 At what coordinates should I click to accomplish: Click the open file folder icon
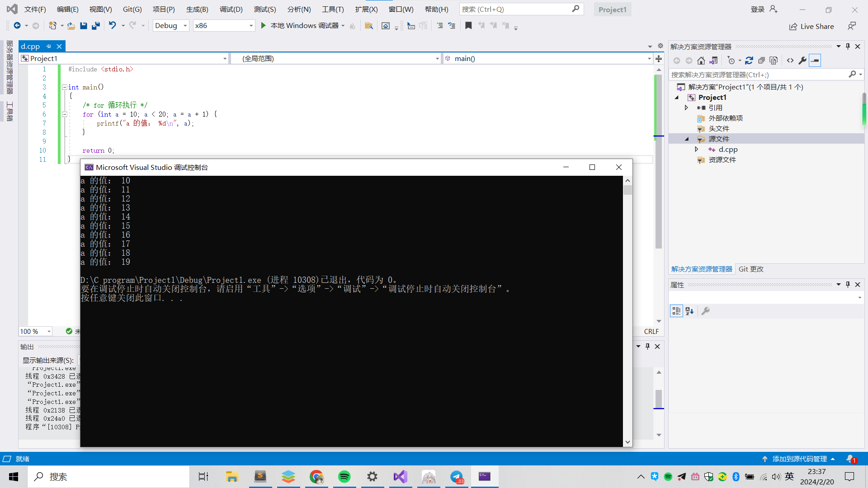[x=71, y=26]
